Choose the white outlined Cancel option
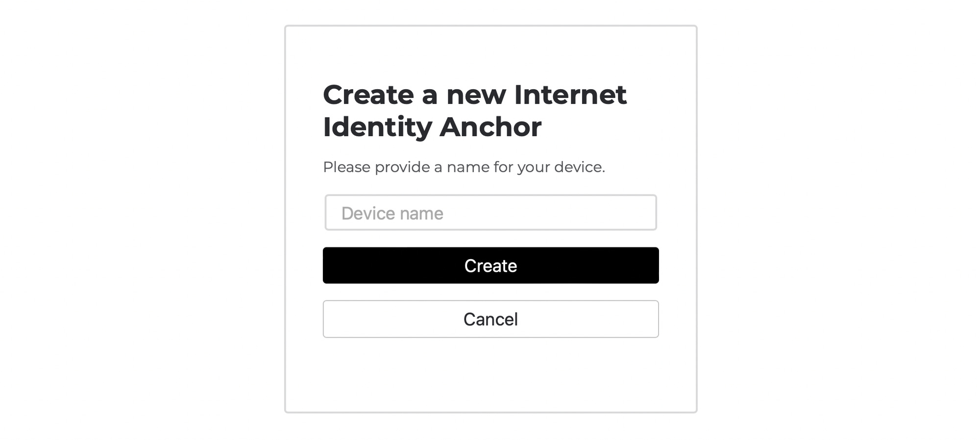The image size is (980, 440). 490,319
